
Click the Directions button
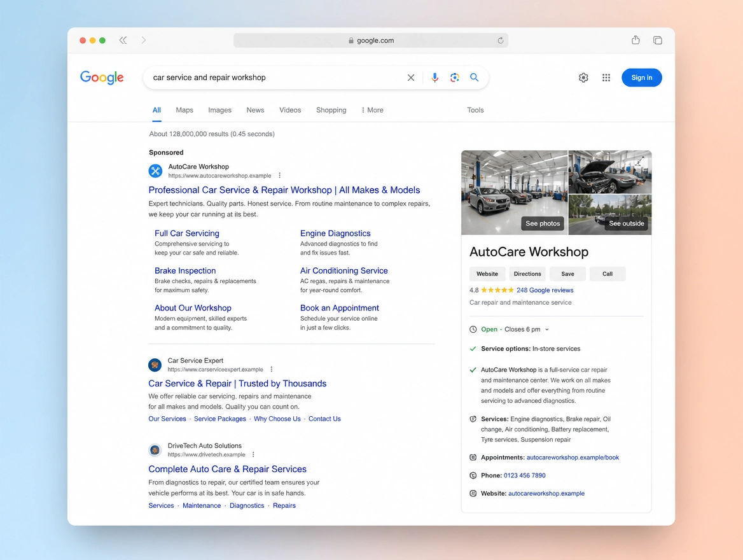pyautogui.click(x=527, y=274)
